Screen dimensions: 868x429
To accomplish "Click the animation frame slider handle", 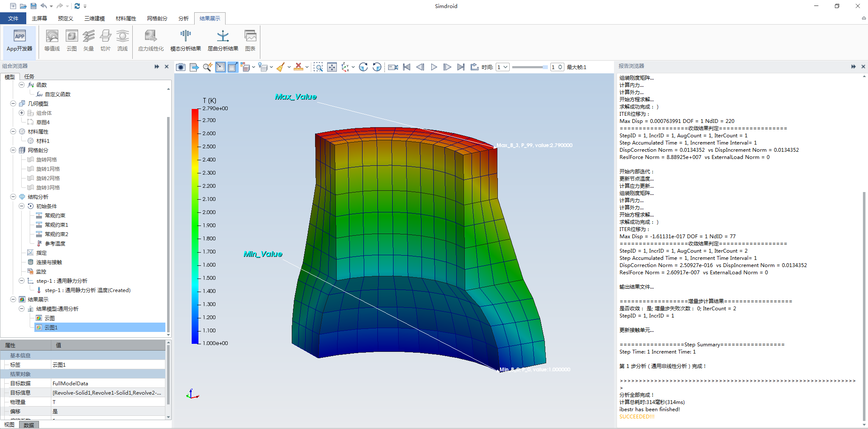I will (x=545, y=67).
